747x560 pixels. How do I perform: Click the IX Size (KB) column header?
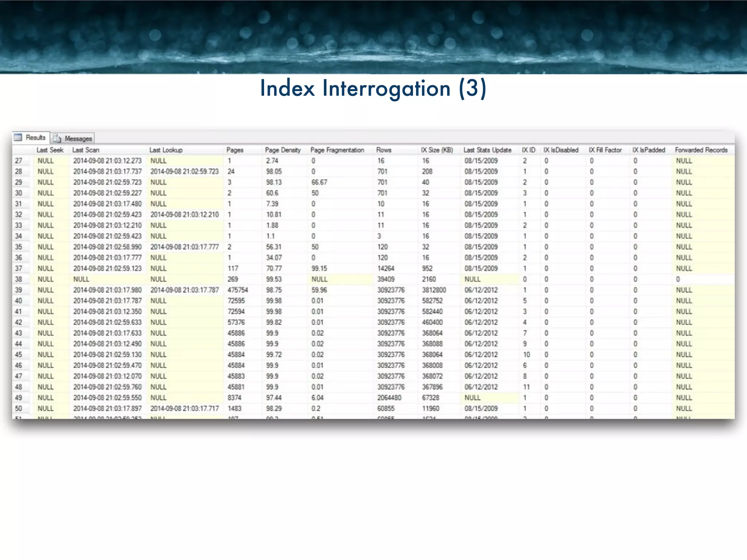[x=437, y=150]
